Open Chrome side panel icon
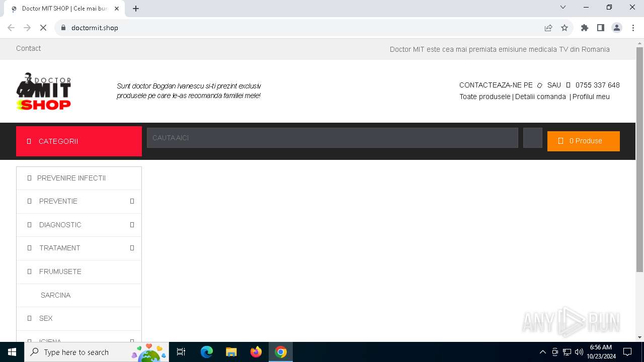Viewport: 644px width, 362px height. pos(601,28)
